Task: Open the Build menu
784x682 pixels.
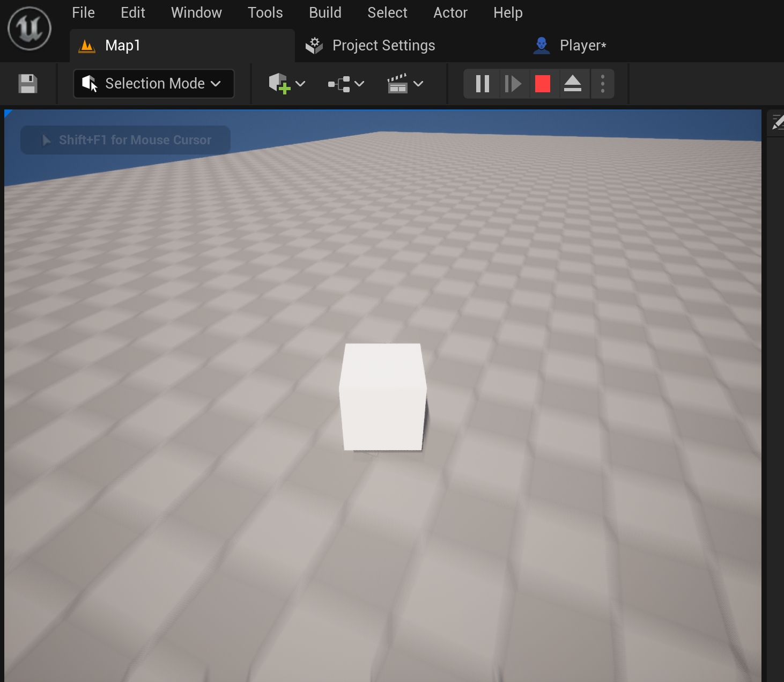Action: [325, 12]
